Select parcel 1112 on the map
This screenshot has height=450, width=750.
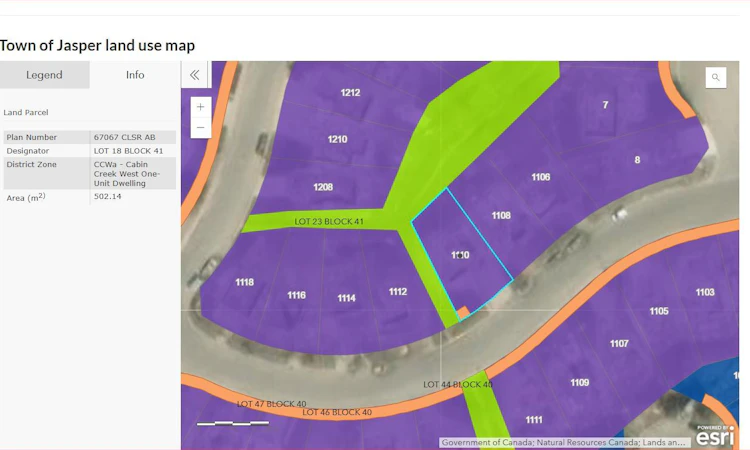click(x=397, y=291)
